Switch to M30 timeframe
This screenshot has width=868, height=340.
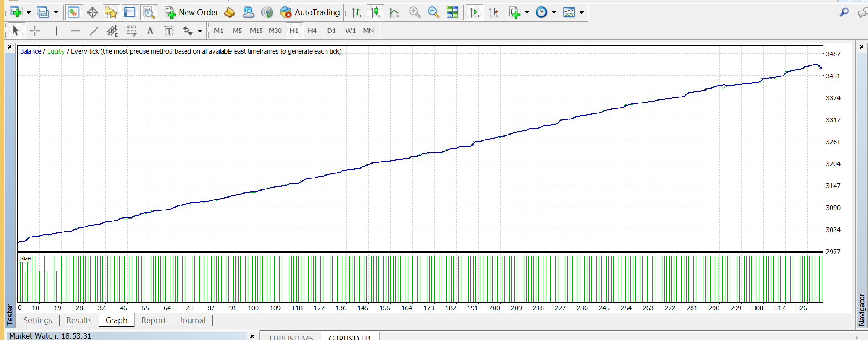point(275,31)
